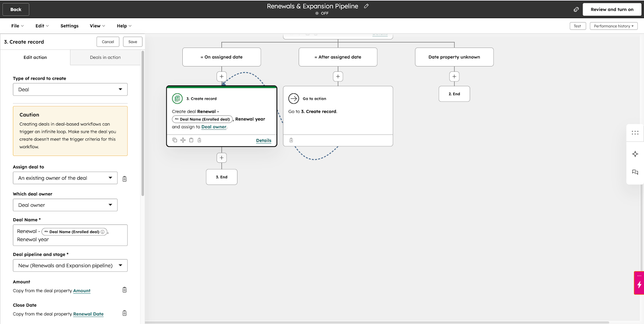
Task: Open the Type of record to create dropdown
Action: (x=70, y=89)
